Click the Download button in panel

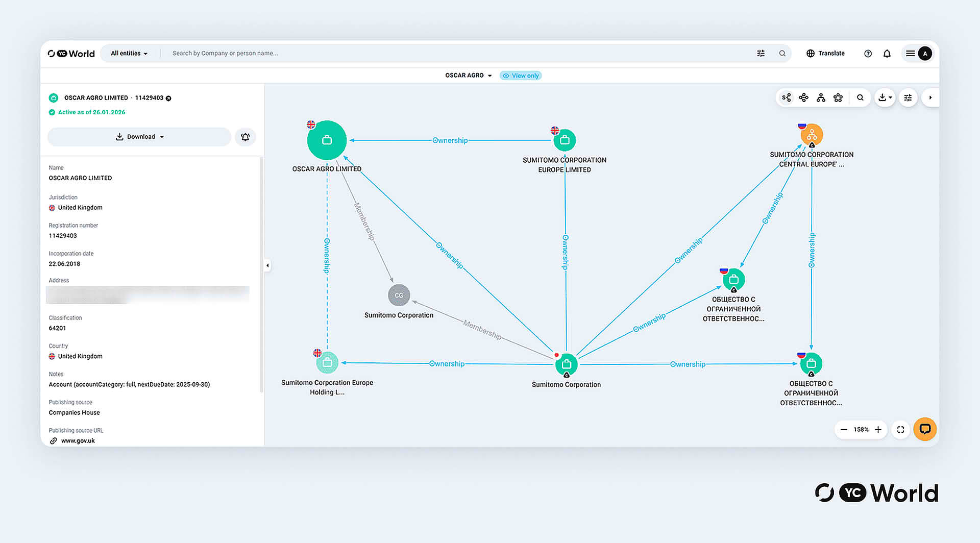point(139,137)
